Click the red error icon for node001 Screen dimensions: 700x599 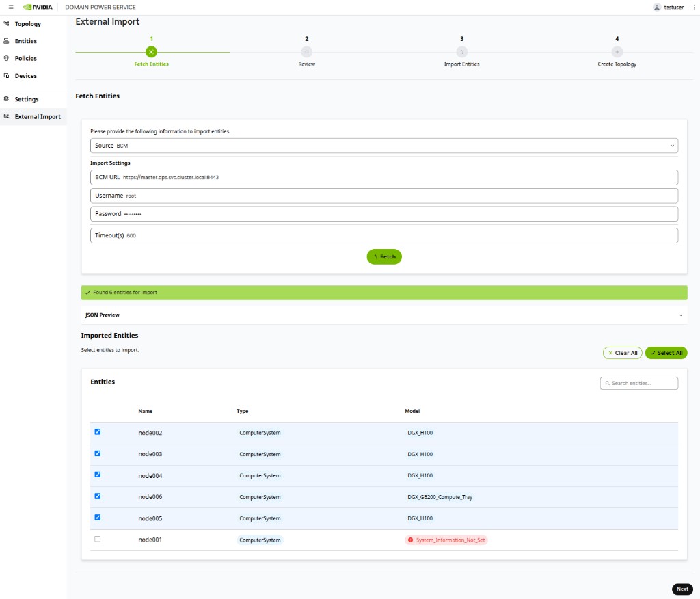[410, 540]
